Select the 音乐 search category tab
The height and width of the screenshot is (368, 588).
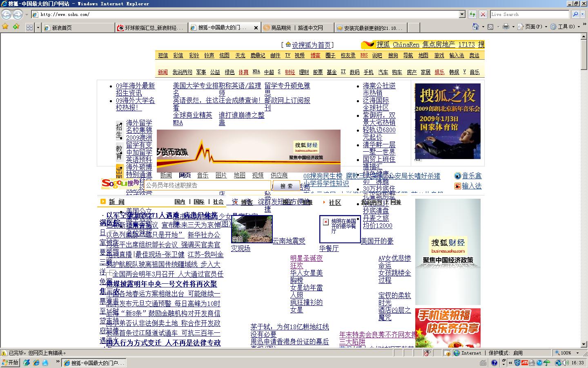tap(203, 175)
